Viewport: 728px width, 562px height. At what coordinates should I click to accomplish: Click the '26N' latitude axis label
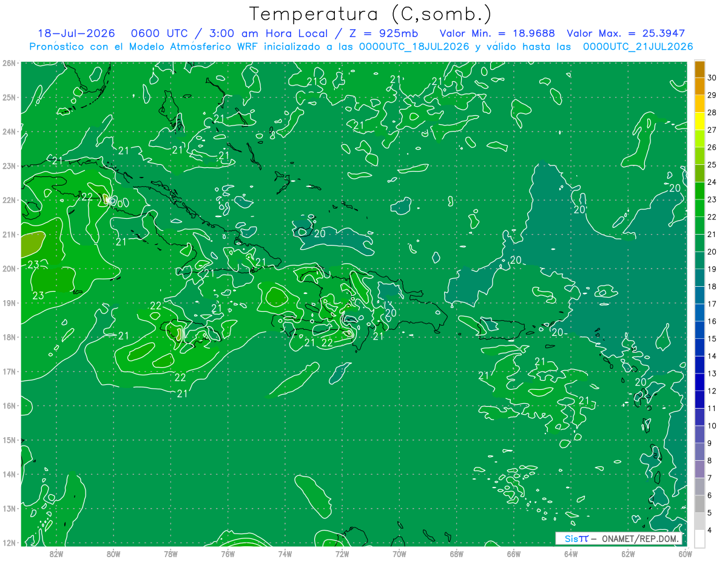point(8,63)
